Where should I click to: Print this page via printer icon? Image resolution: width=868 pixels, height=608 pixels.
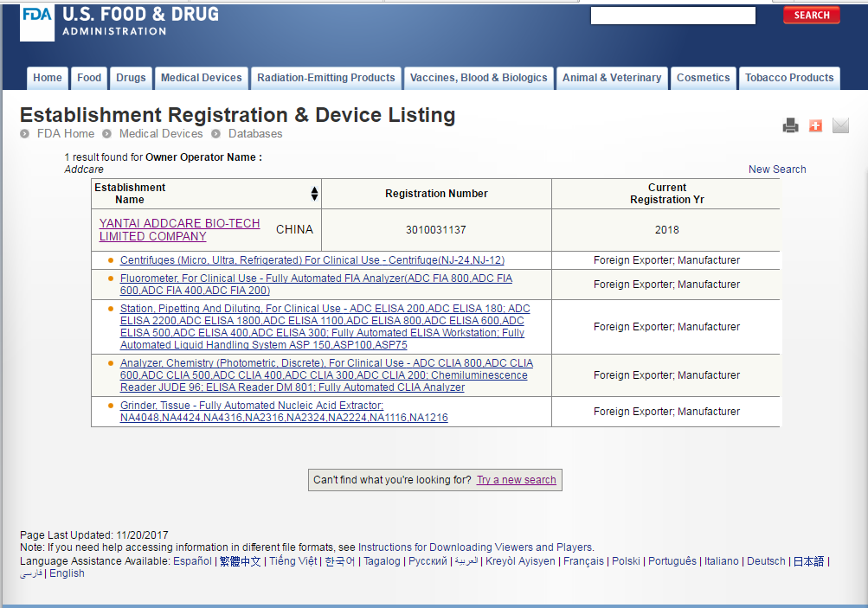[x=790, y=125]
